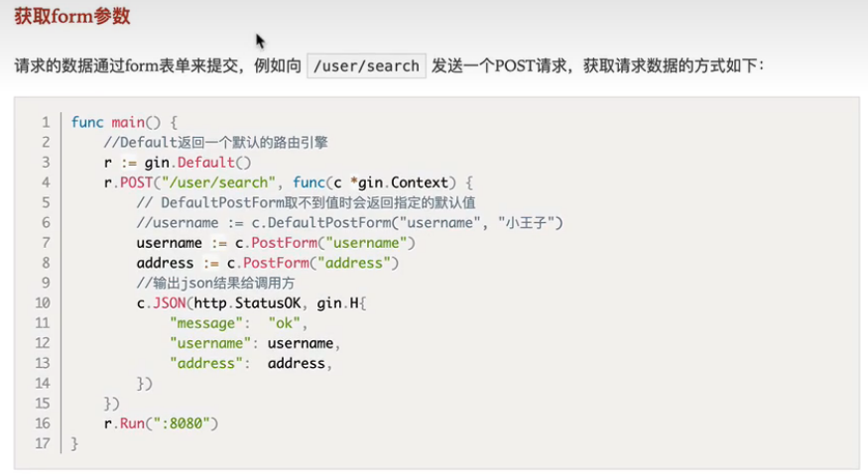Click the "小王子" default value string
Viewport: 868px width, 475px height.
coord(526,222)
